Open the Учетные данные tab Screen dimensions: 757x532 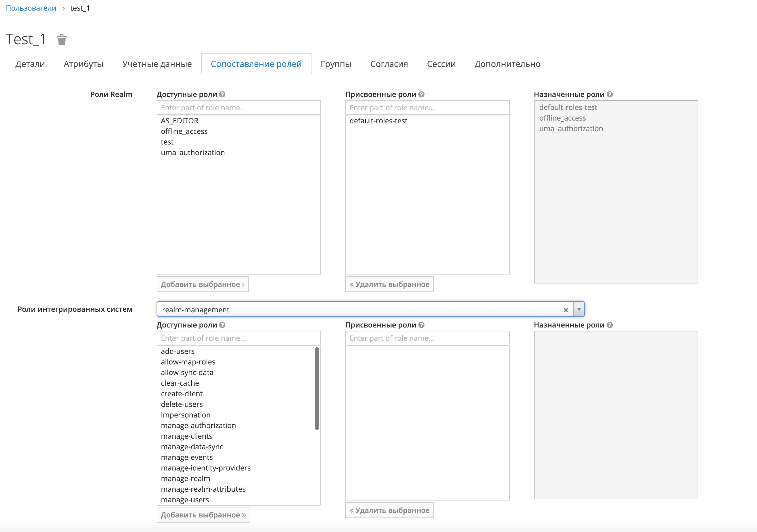point(157,64)
